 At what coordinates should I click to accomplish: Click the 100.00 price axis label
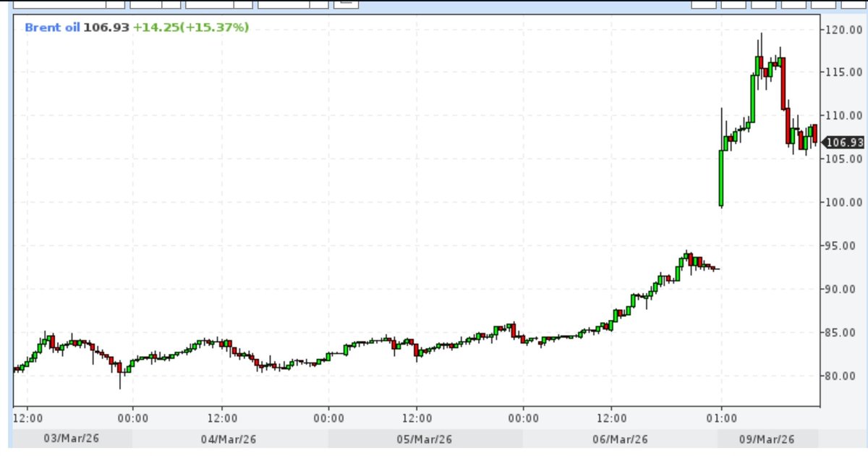click(844, 203)
